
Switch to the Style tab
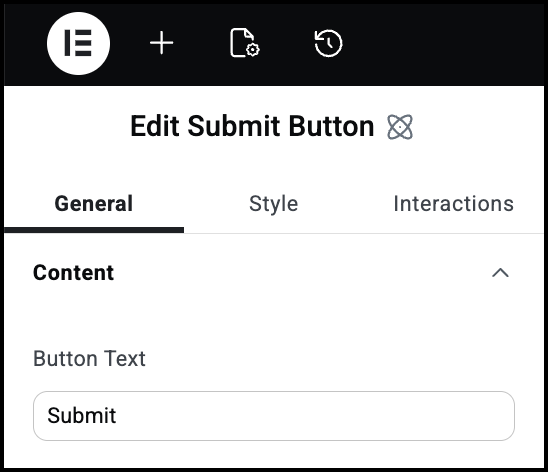click(x=274, y=204)
